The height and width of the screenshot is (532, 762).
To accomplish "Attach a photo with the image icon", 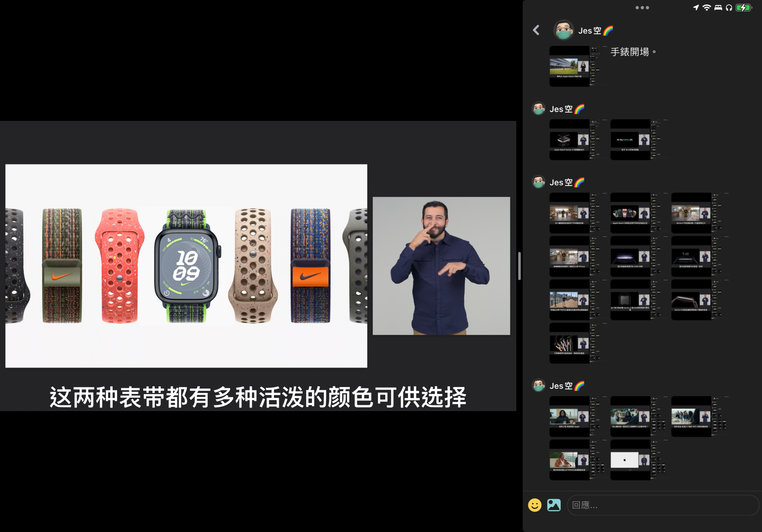I will (554, 505).
